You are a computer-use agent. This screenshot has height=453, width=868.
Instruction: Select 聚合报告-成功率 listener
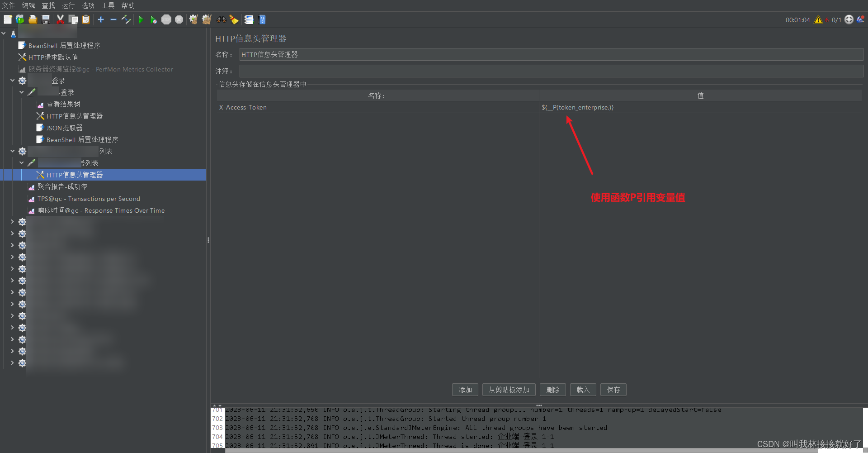(x=58, y=186)
